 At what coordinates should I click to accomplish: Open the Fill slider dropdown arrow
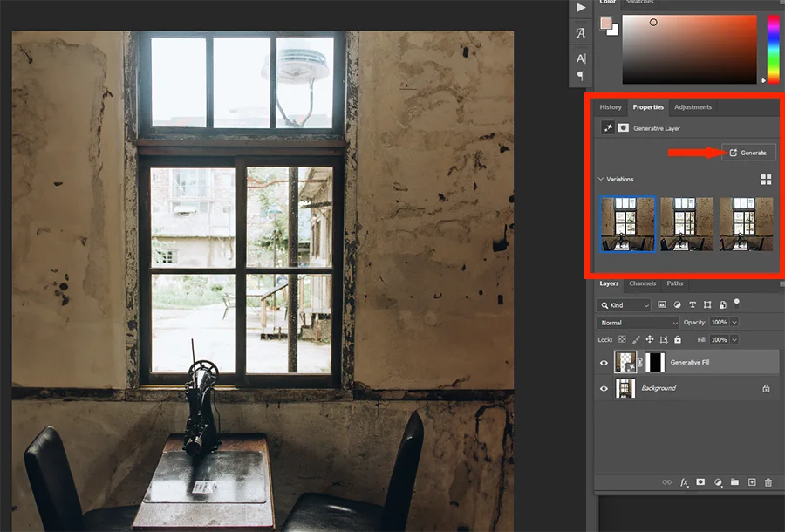coord(734,339)
